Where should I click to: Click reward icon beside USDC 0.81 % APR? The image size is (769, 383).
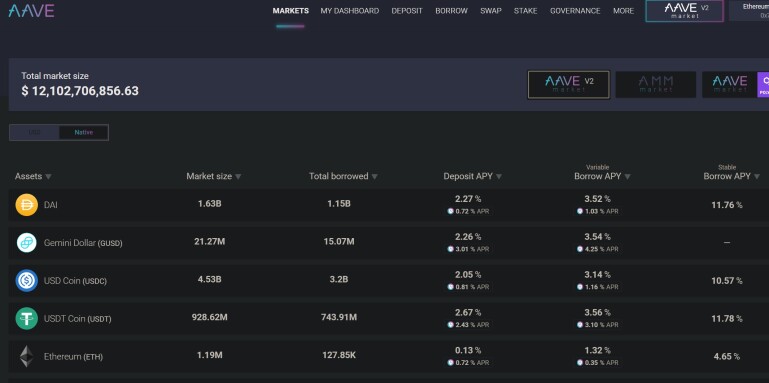tap(450, 287)
